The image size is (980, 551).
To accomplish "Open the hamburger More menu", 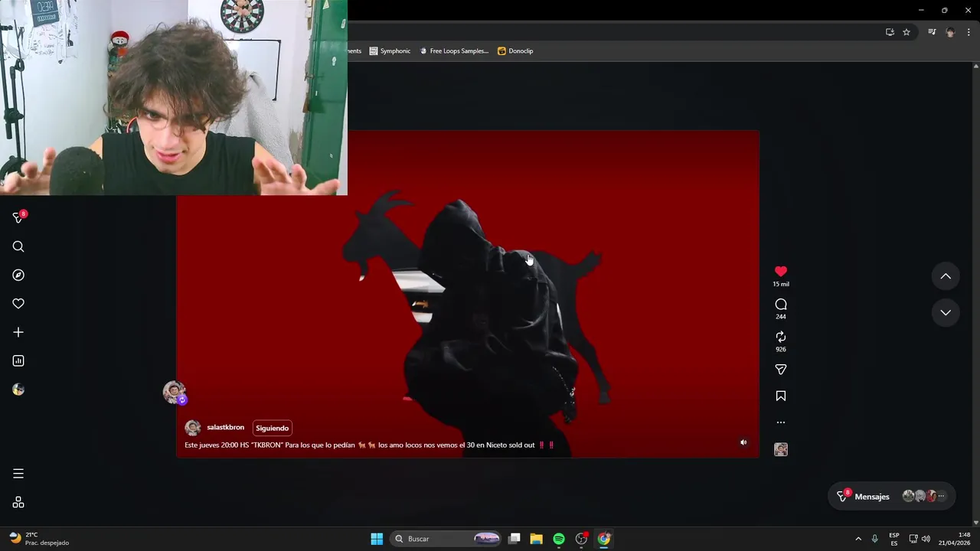I will [18, 474].
